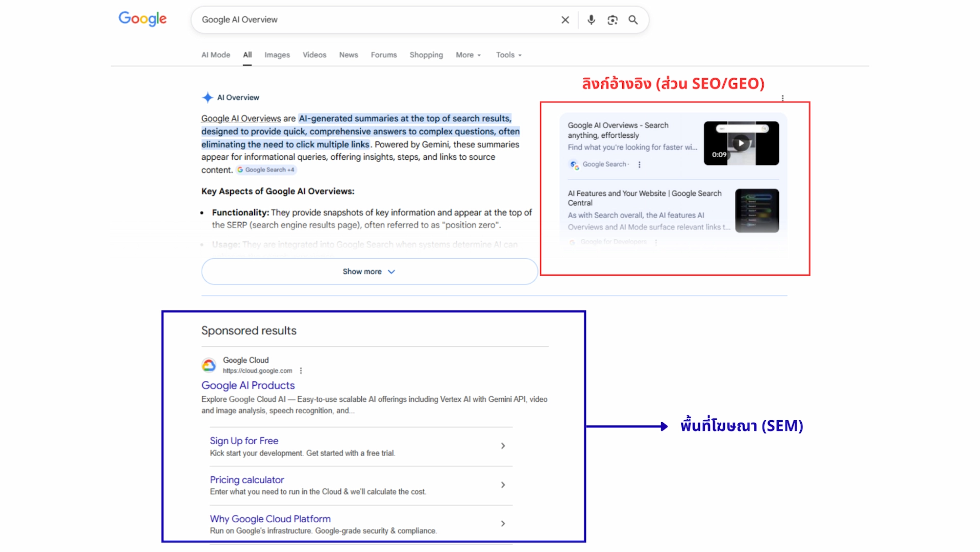The image size is (980, 552).
Task: Open Google AI Products sponsored link
Action: (x=248, y=386)
